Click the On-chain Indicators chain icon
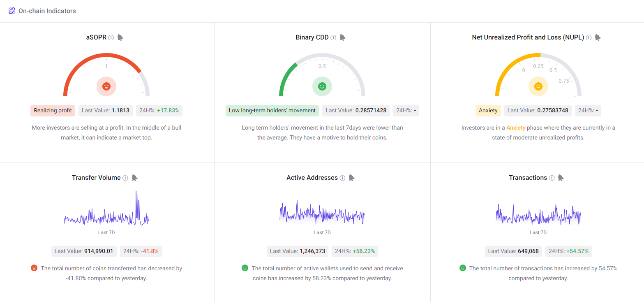The image size is (644, 302). (x=12, y=11)
